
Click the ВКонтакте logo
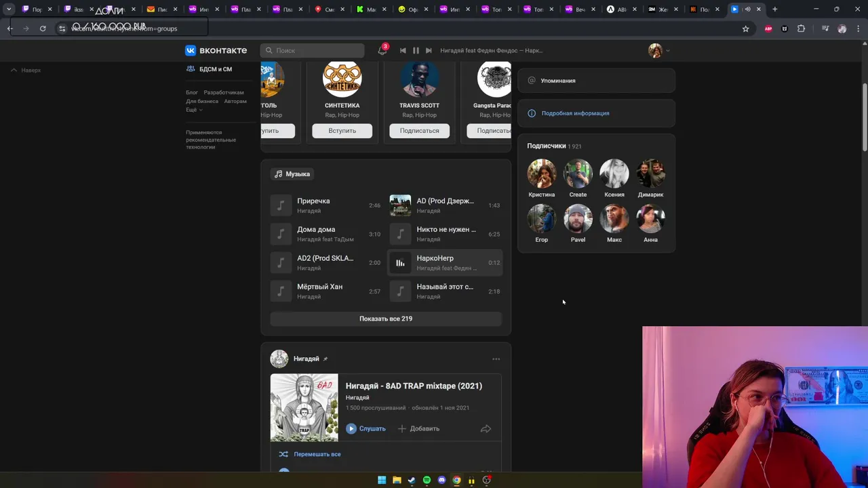coord(217,50)
